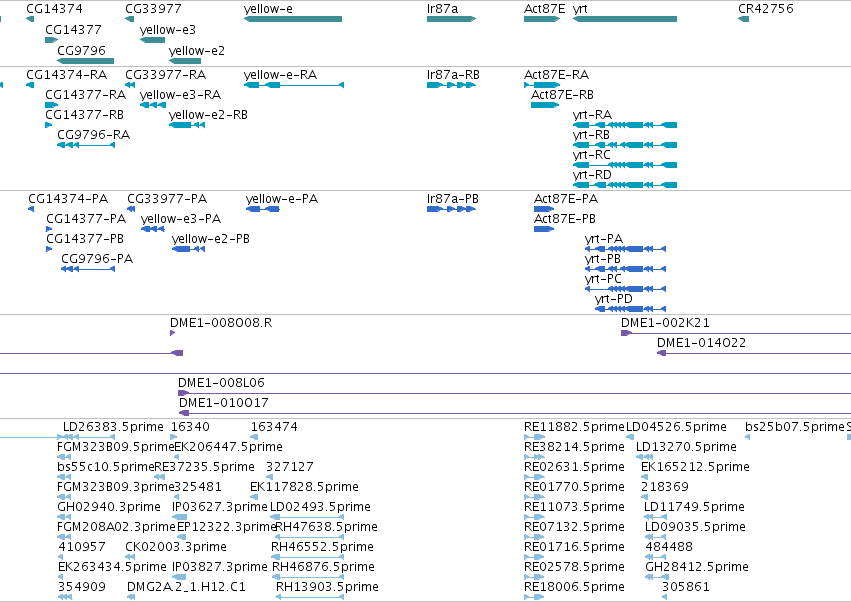Select the CR42756 gene label

(766, 9)
